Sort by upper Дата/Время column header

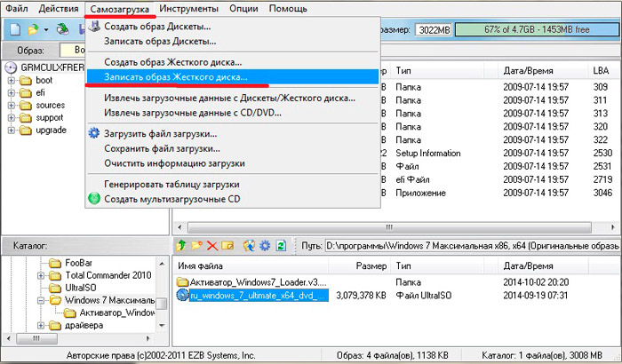click(x=543, y=71)
